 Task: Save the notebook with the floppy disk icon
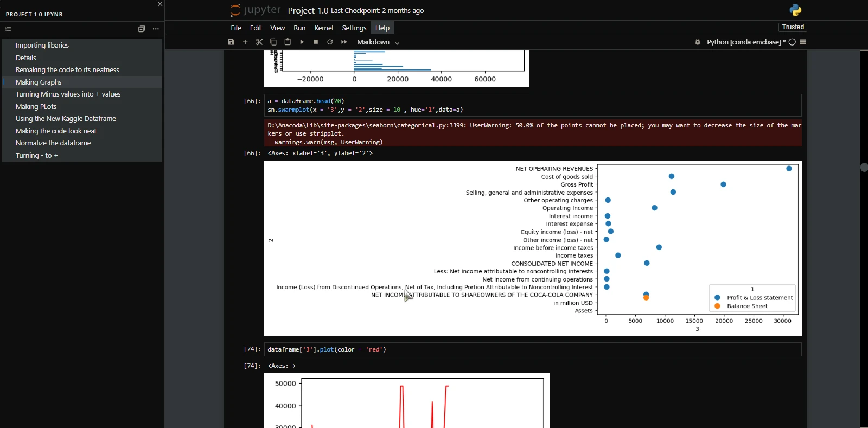[x=231, y=42]
